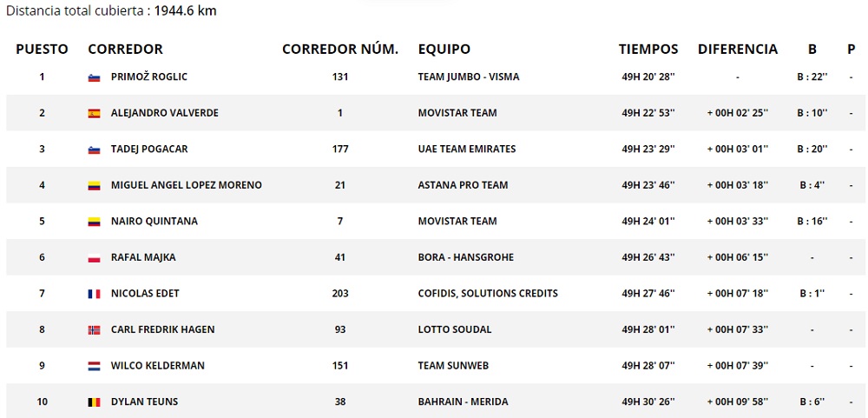
Task: Open rider Primož Roglic's profile link
Action: coord(149,77)
